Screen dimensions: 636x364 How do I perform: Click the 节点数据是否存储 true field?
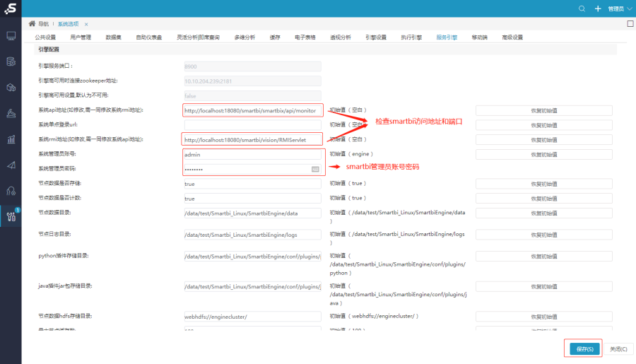pos(253,184)
